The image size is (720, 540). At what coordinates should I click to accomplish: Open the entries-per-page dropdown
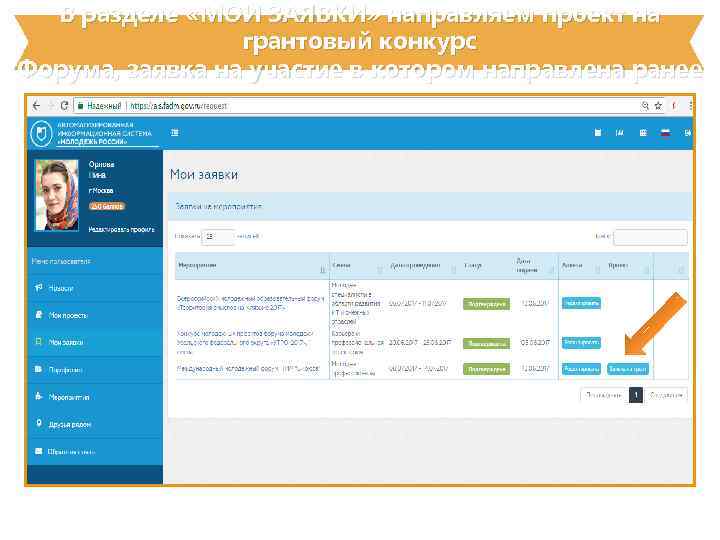click(x=218, y=236)
